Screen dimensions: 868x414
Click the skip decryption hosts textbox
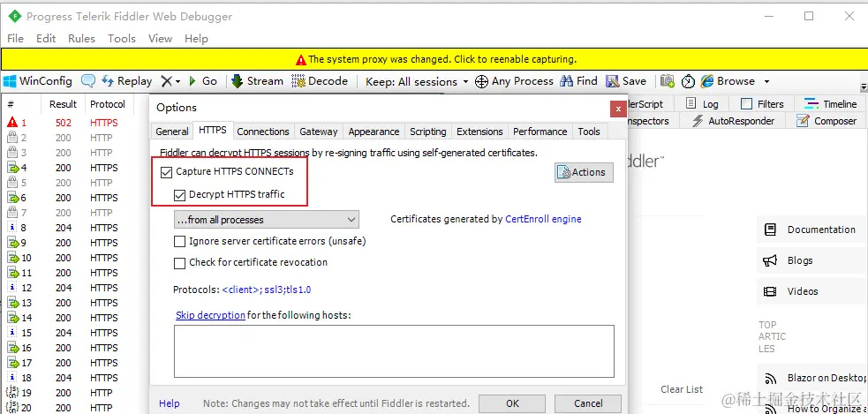394,351
